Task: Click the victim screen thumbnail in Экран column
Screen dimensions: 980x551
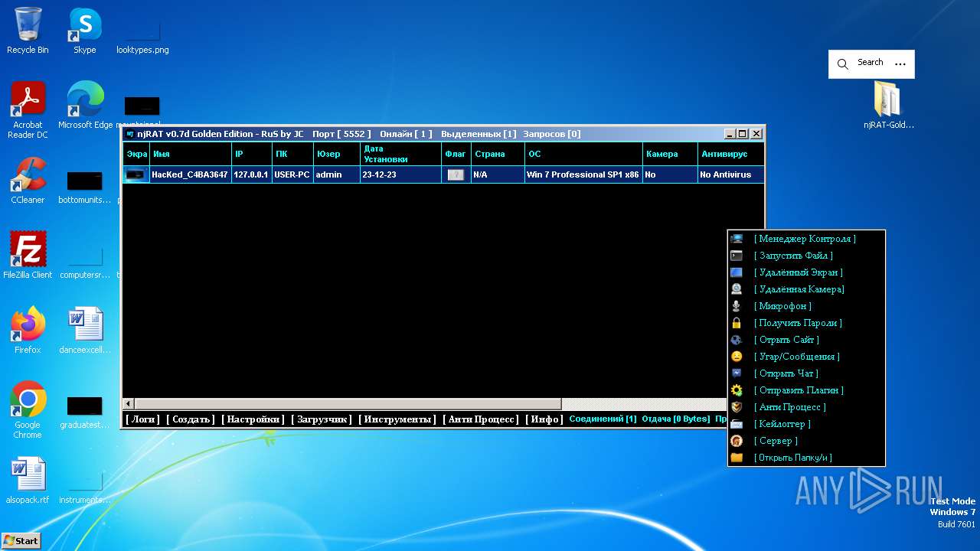Action: pos(136,174)
